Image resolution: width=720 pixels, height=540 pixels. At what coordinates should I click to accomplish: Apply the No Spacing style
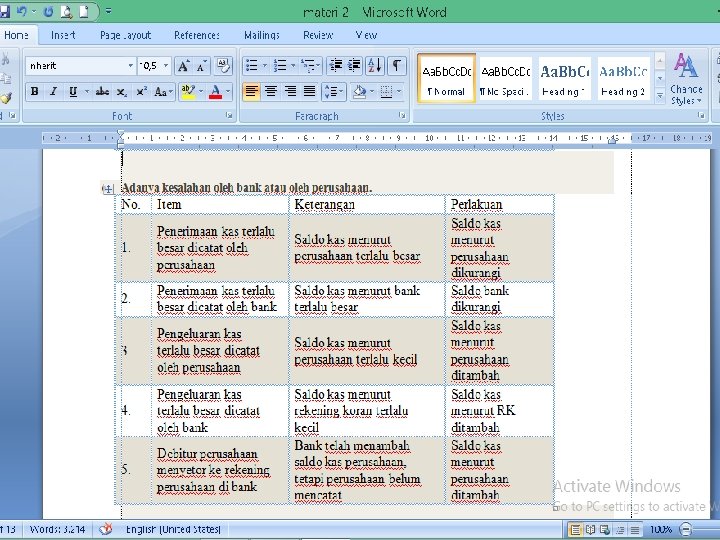(506, 79)
